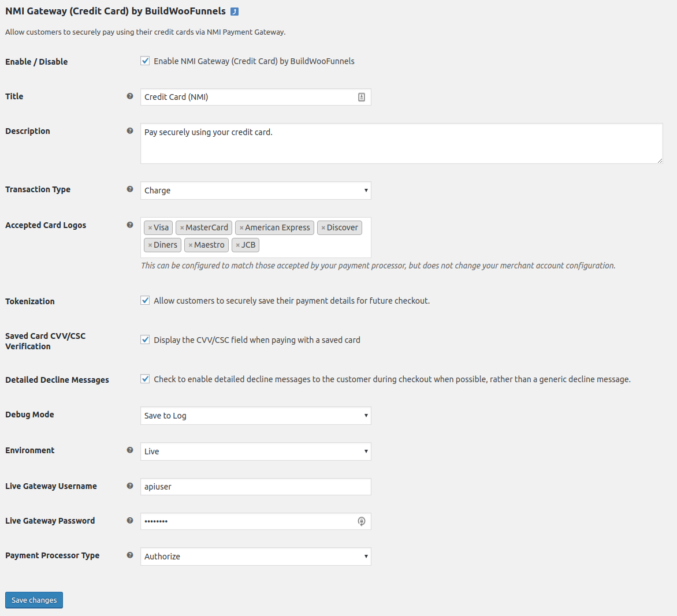Image resolution: width=677 pixels, height=616 pixels.
Task: Click the help icon for Accepted Card Logos
Action: [130, 225]
